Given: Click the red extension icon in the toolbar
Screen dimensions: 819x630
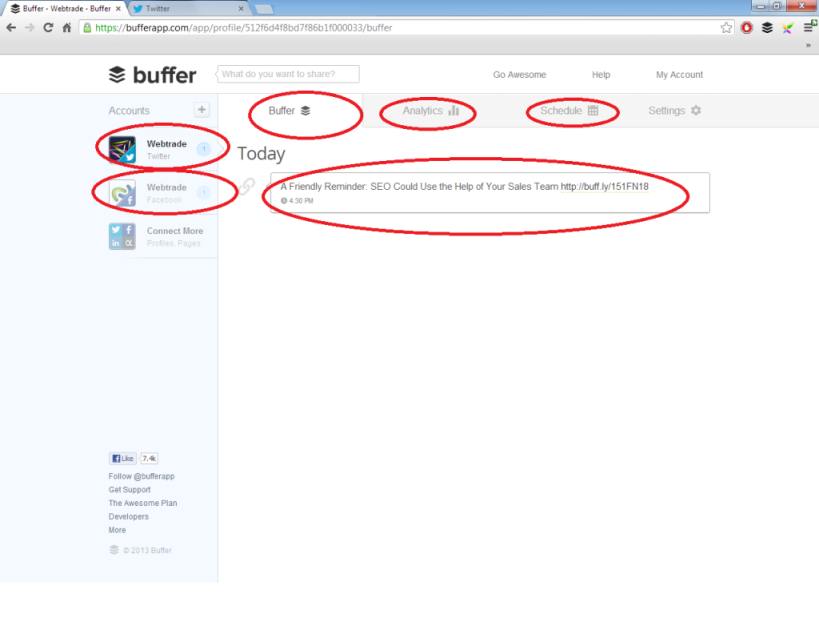Looking at the screenshot, I should [747, 28].
